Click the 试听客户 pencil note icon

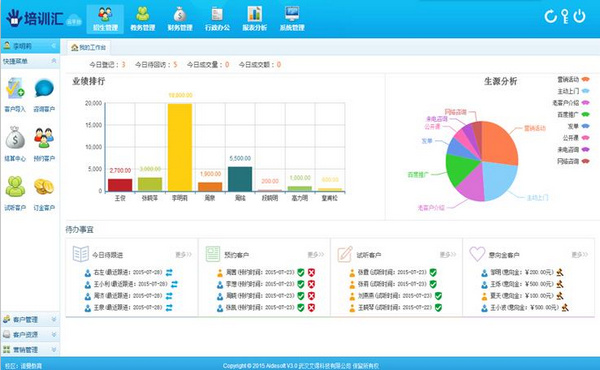pos(345,254)
